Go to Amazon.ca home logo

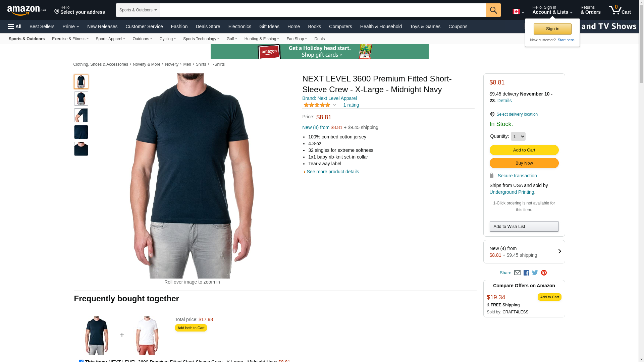(27, 10)
